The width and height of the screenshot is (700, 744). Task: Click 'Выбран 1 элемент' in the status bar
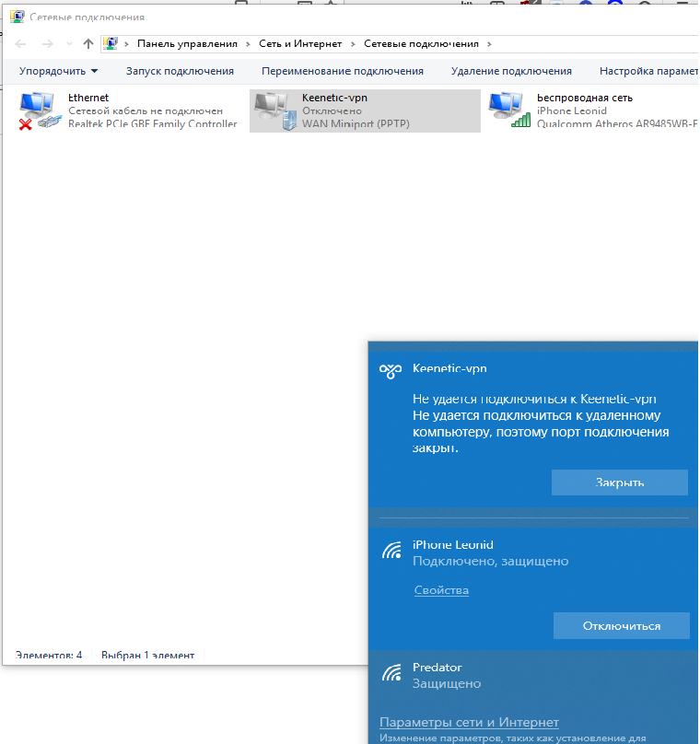pyautogui.click(x=147, y=656)
